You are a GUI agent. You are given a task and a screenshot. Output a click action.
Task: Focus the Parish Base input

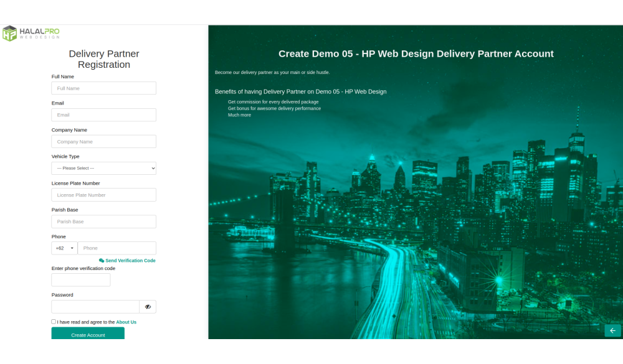tap(103, 222)
